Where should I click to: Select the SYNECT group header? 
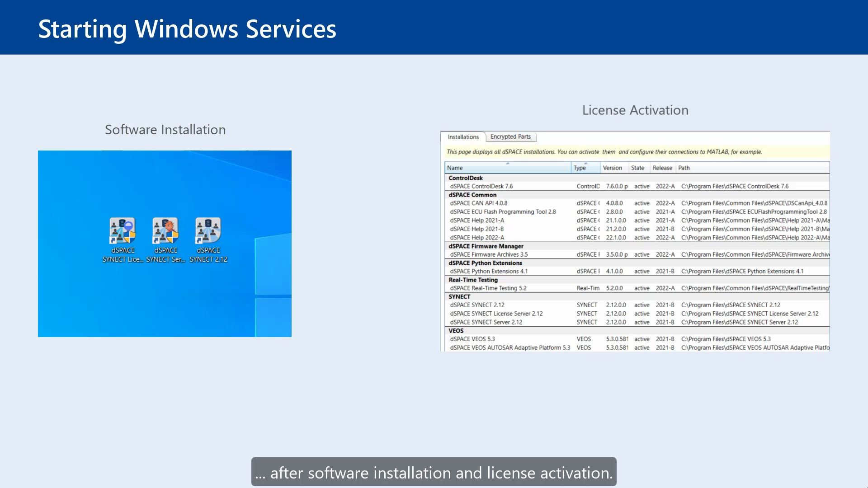[x=637, y=297]
